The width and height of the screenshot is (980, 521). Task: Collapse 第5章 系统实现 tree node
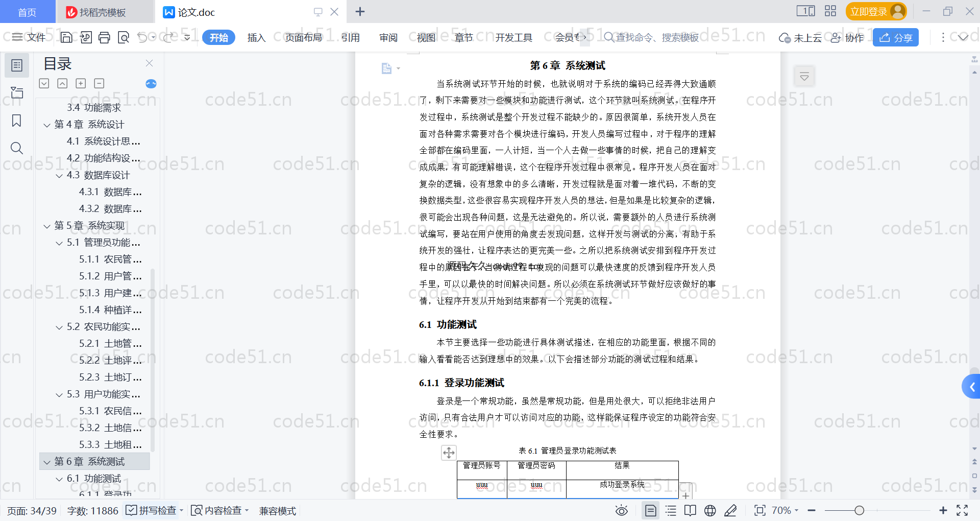coord(47,226)
